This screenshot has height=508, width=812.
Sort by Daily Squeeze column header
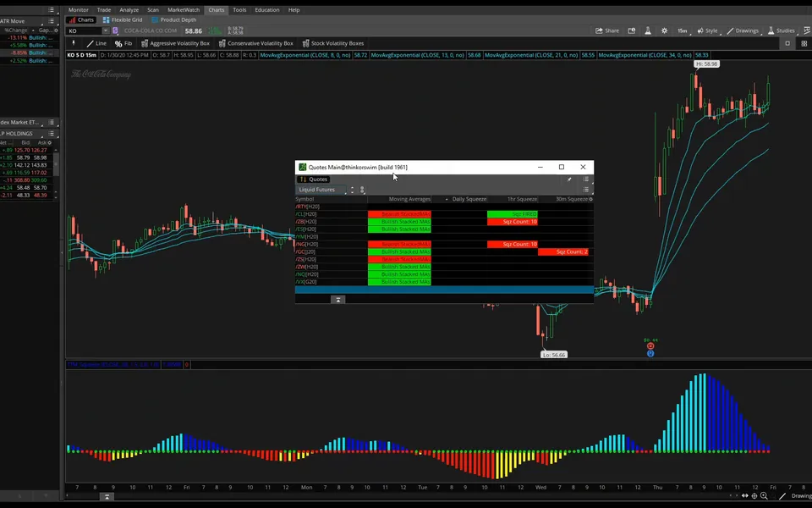pos(469,199)
